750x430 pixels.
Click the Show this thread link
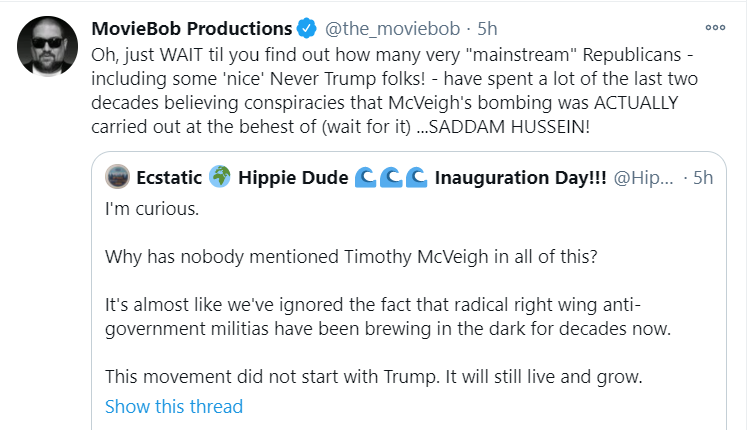pos(174,407)
